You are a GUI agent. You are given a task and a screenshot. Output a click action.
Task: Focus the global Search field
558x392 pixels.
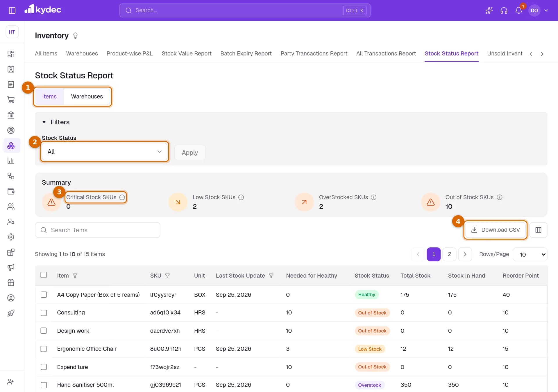[245, 10]
